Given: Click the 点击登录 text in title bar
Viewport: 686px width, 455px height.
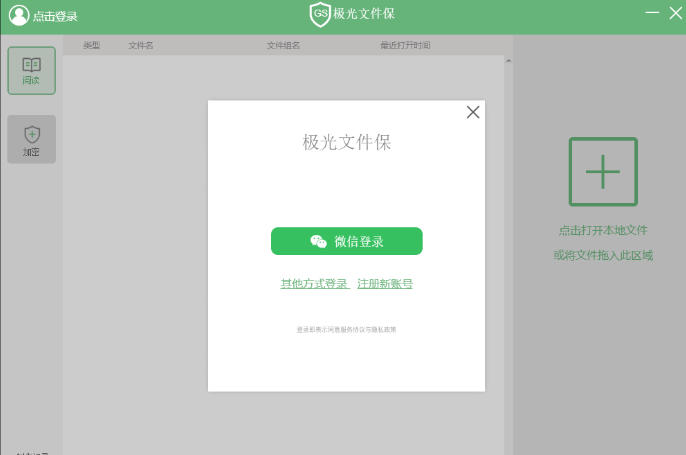Looking at the screenshot, I should (x=55, y=17).
